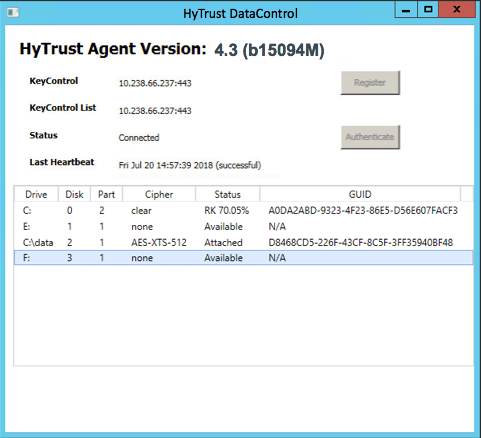Screen dimensions: 481x438
Task: Click the GUID starting with D8468CD5
Action: (x=361, y=242)
